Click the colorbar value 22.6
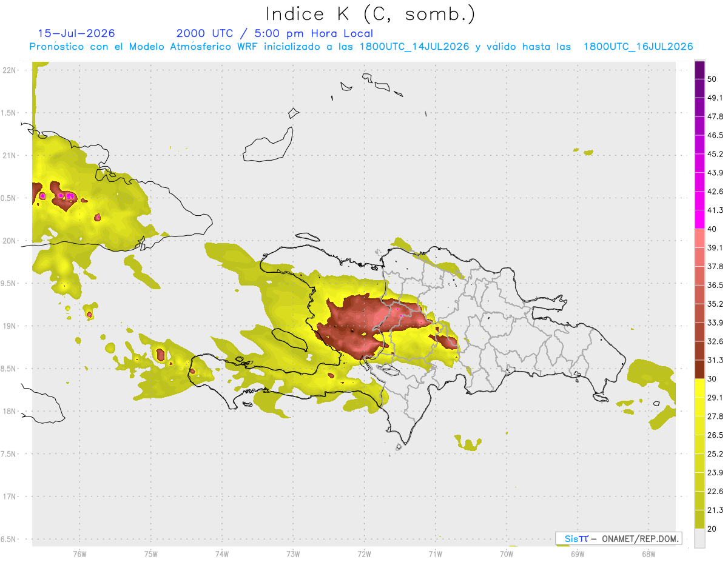This screenshot has width=728, height=562. pos(715,491)
